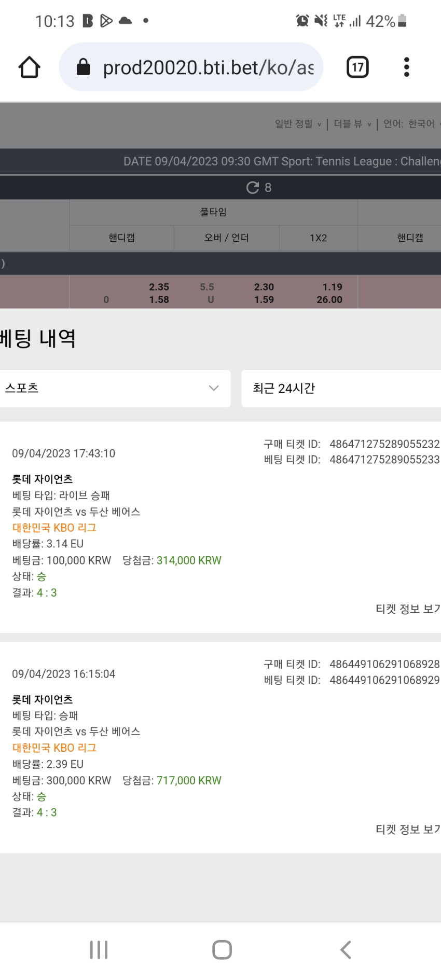Tap the cloud icon in status bar
441x980 pixels.
coord(126,21)
